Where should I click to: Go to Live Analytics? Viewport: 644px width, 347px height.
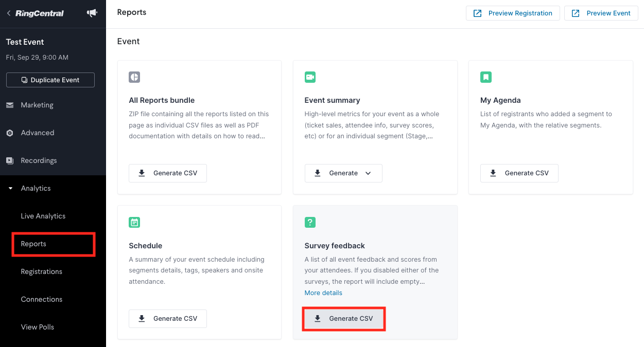click(43, 216)
